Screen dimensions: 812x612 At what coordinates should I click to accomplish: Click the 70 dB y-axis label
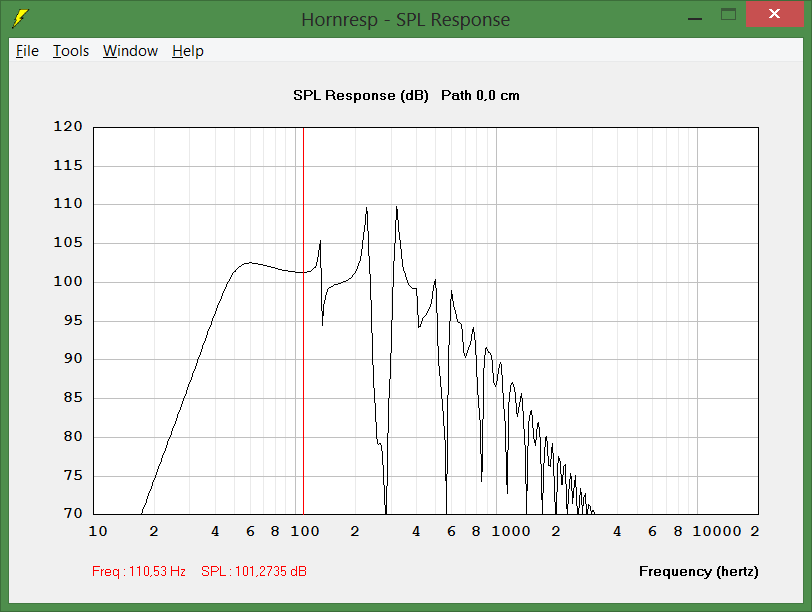coord(73,513)
